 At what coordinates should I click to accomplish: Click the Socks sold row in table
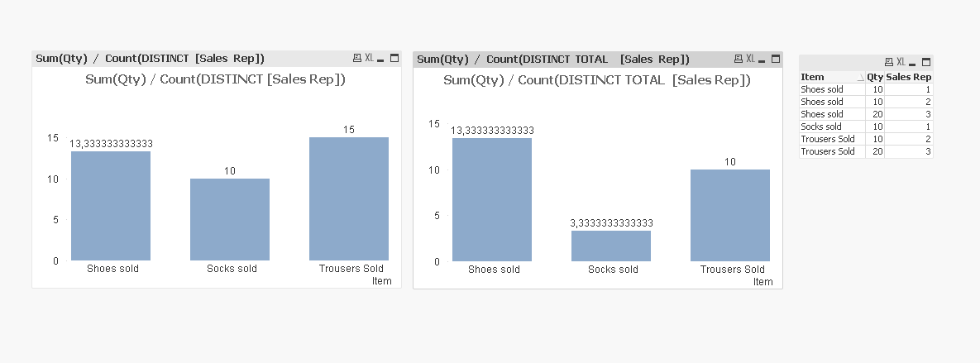[831, 127]
